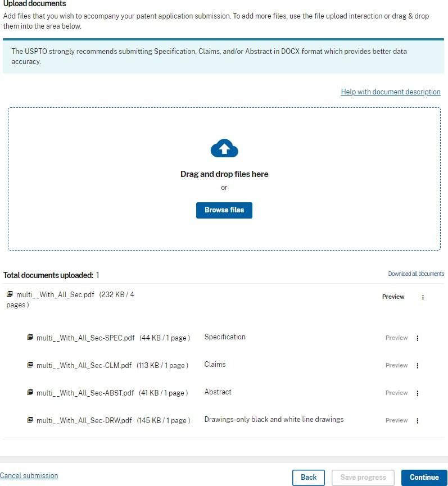The height and width of the screenshot is (486, 448).
Task: Click the Abstract description text
Action: [218, 392]
